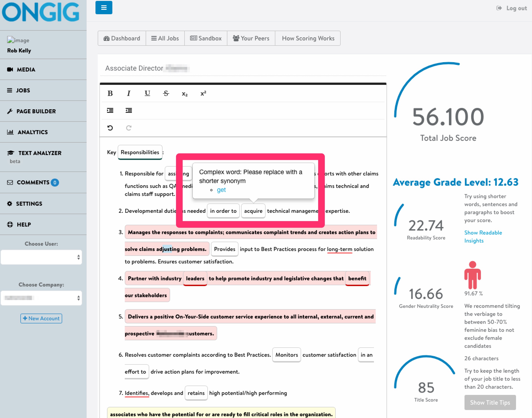This screenshot has height=418, width=532.
Task: Click the profile image placeholder
Action: pyautogui.click(x=18, y=40)
